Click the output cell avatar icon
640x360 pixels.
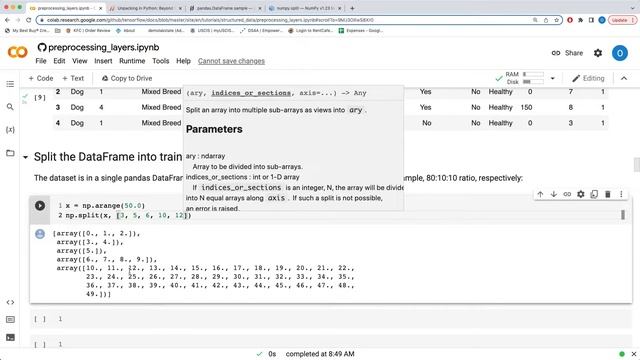click(40, 234)
